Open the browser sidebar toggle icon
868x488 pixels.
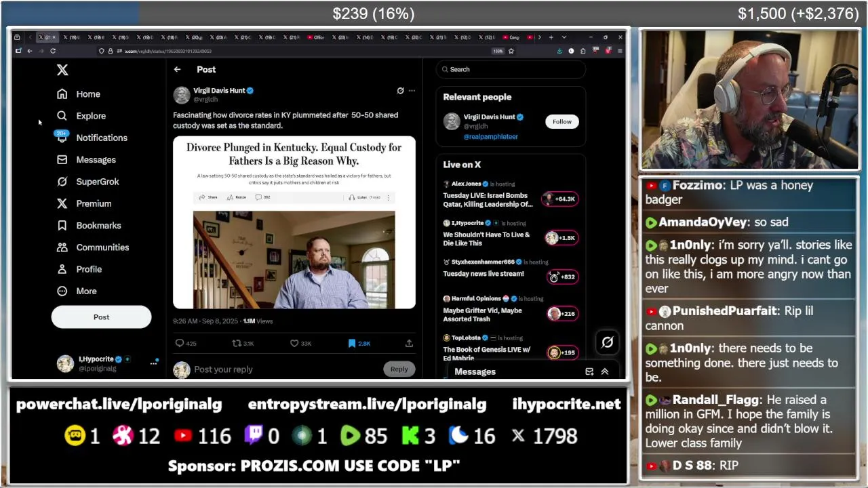[18, 51]
